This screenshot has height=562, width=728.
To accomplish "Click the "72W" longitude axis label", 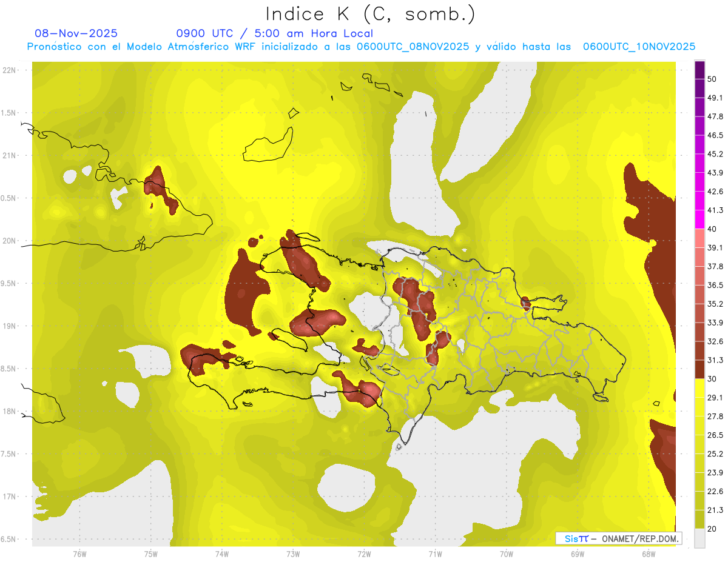I will (364, 554).
